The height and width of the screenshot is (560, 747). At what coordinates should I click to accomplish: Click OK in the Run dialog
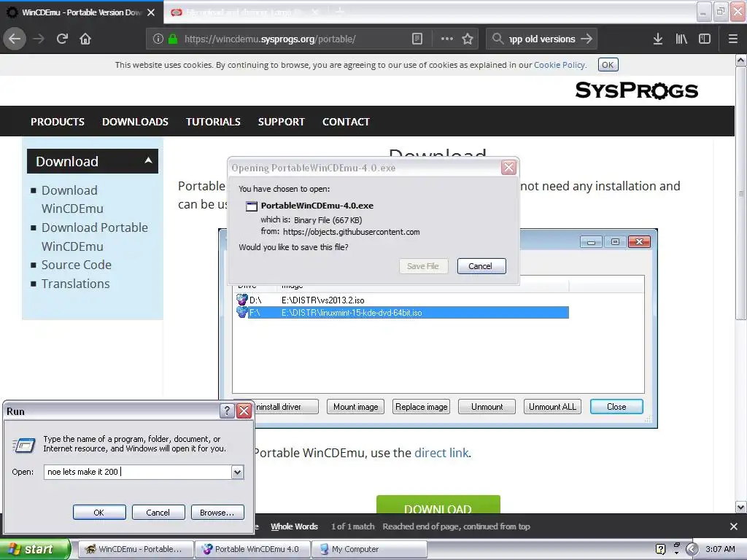click(99, 513)
